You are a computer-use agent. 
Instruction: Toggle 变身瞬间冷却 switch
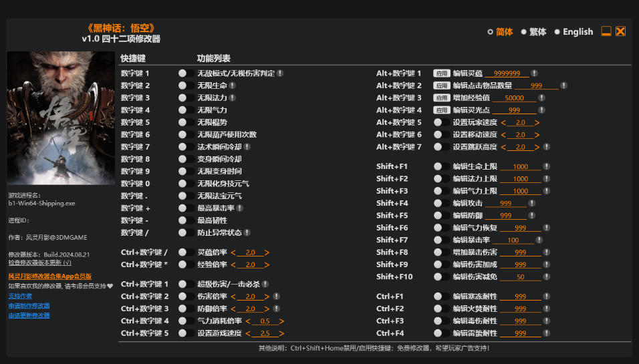click(x=186, y=159)
